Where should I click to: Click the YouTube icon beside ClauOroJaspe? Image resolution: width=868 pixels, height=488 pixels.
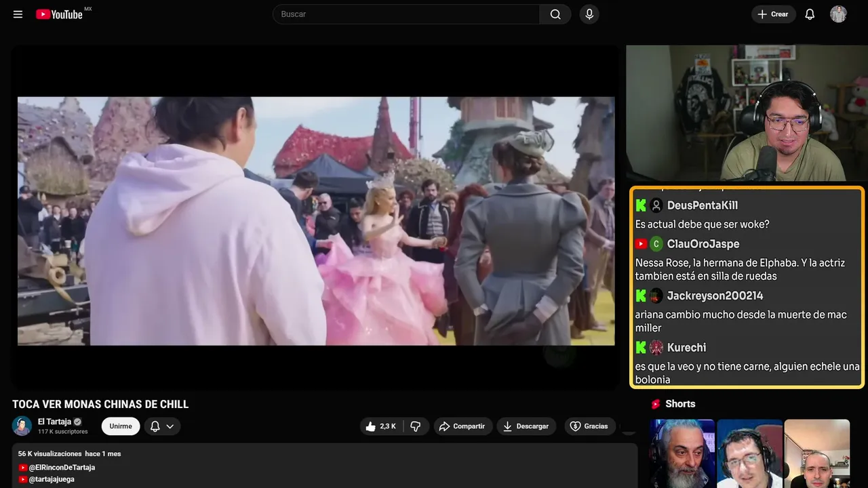(641, 244)
